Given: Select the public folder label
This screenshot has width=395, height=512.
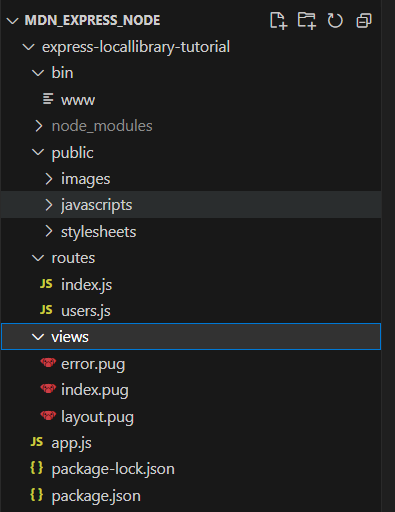Looking at the screenshot, I should (x=72, y=153).
